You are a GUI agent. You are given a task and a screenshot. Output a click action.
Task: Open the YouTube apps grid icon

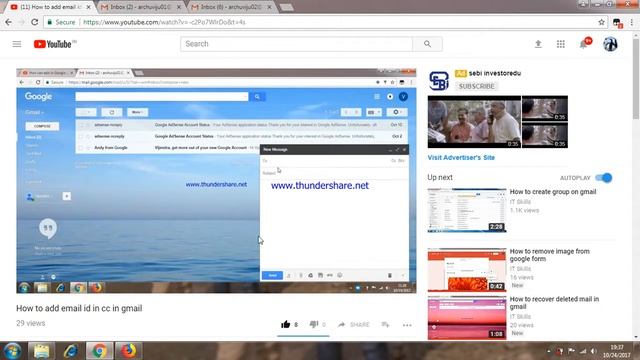[561, 44]
